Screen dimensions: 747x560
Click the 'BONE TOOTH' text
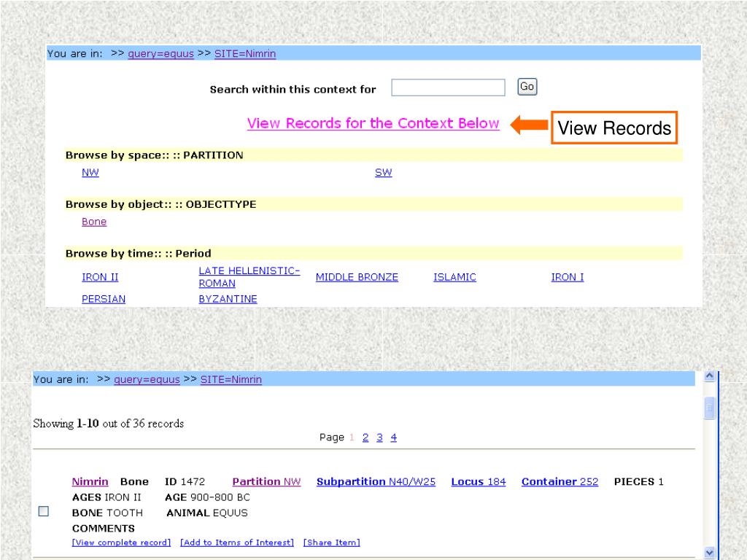(107, 513)
